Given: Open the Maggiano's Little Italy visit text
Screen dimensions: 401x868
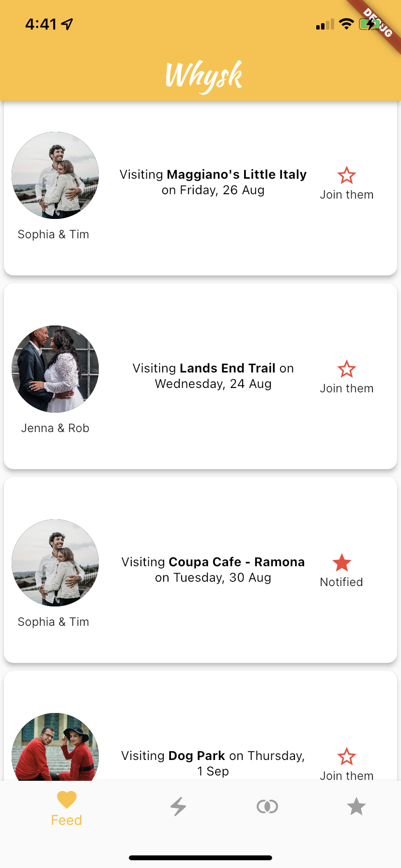Looking at the screenshot, I should coord(213,182).
